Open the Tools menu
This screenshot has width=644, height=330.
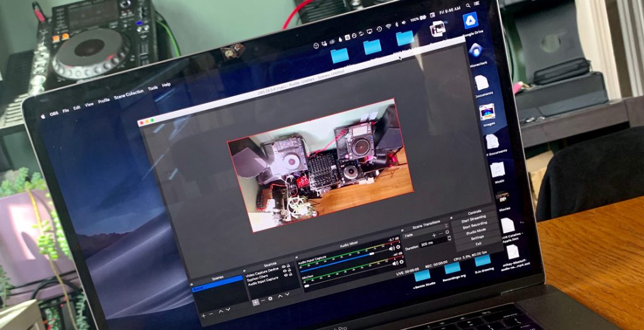pos(153,88)
